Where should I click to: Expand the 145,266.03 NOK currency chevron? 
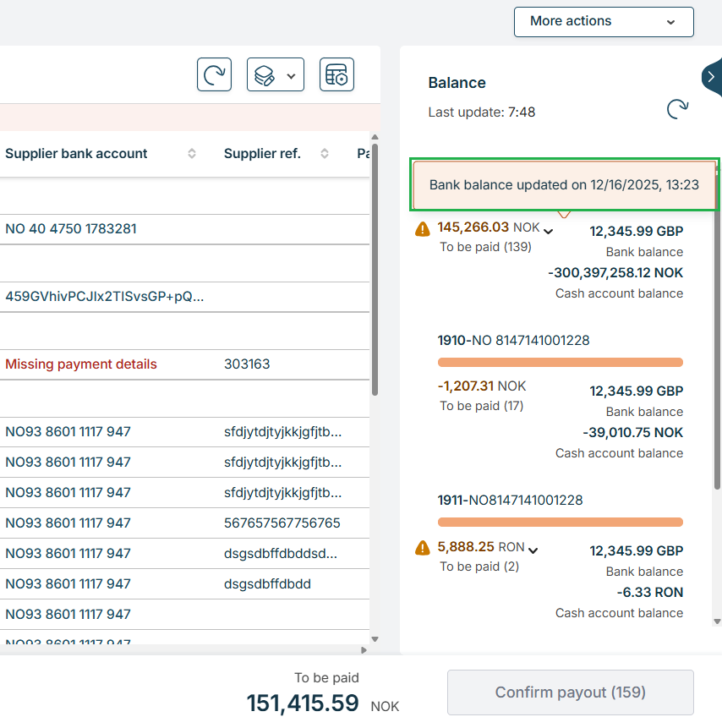point(548,231)
